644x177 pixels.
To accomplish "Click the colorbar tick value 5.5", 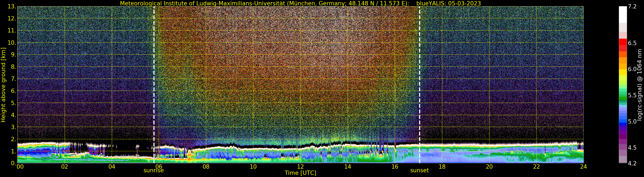I will (632, 95).
